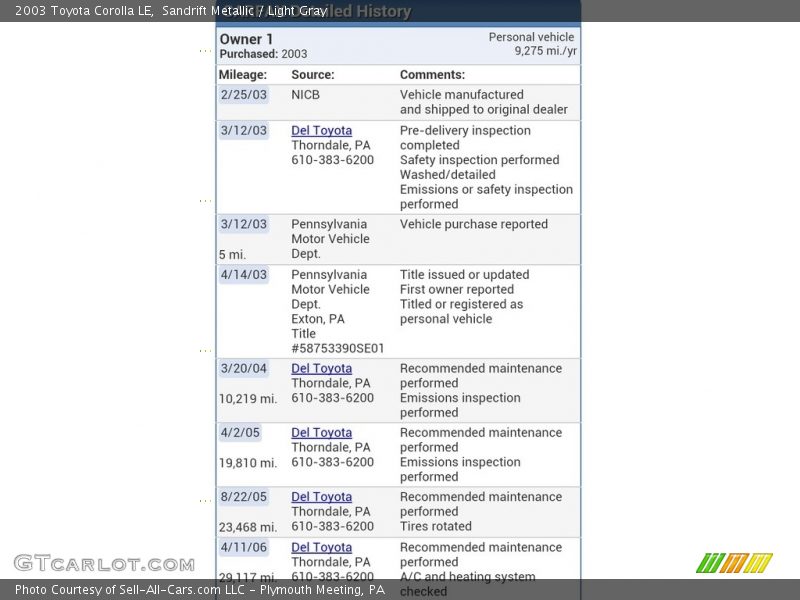Click the 5 mi. mileage value
Screen dimensions: 800x600
coord(232,255)
